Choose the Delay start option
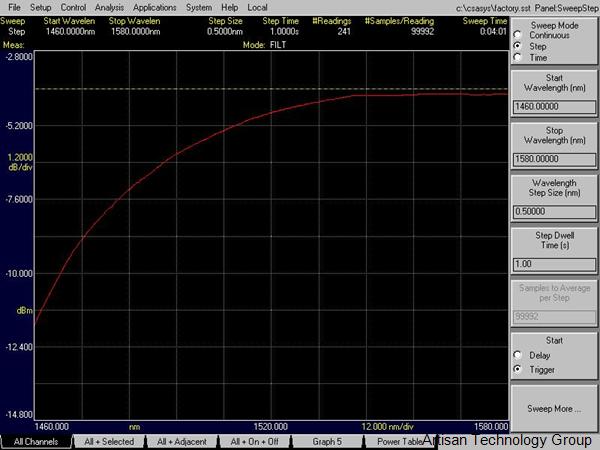 [517, 355]
